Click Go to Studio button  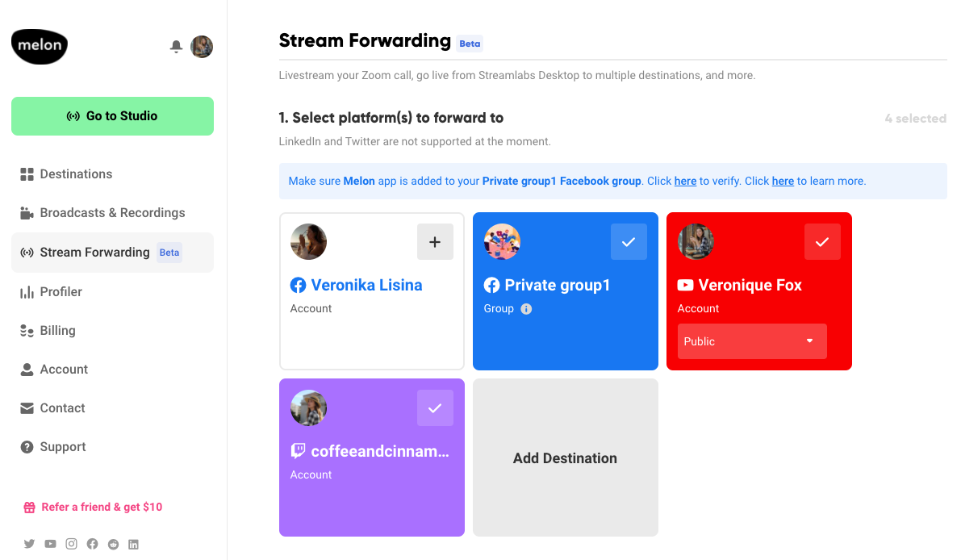112,116
